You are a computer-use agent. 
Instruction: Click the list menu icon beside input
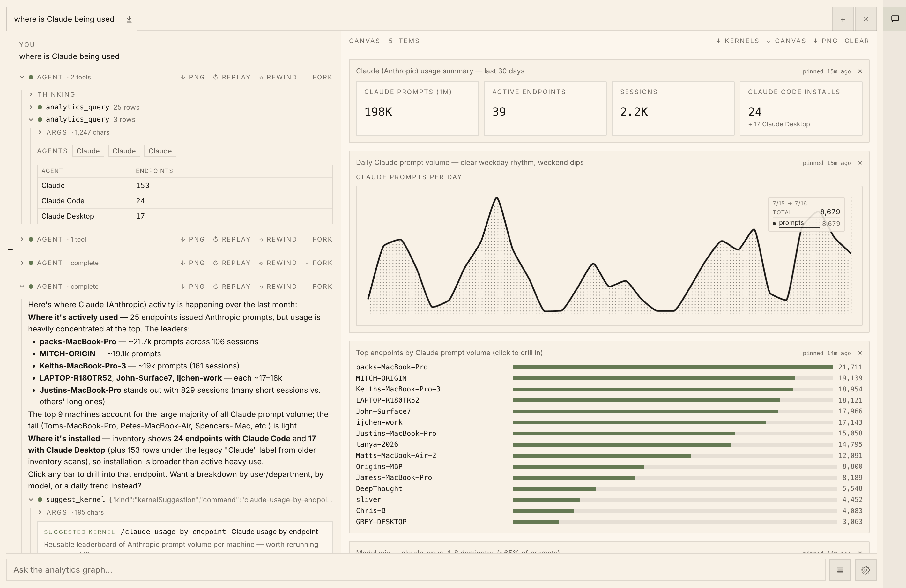pos(840,570)
